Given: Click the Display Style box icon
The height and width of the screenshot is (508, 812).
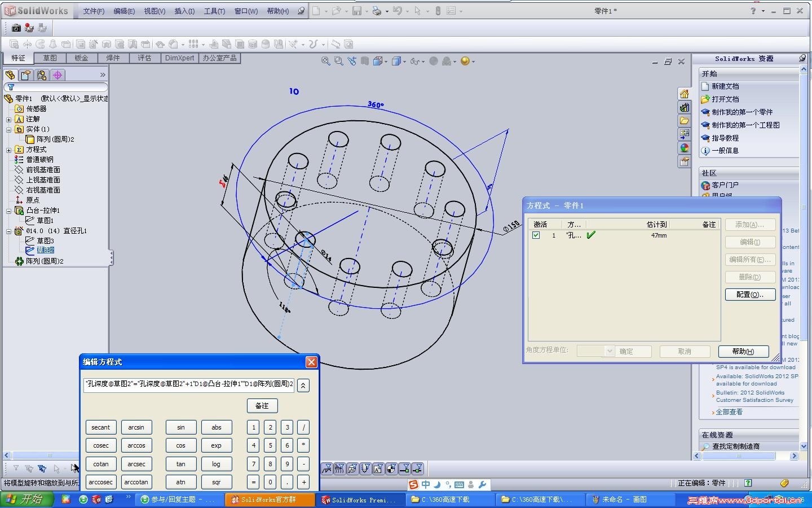Looking at the screenshot, I should (x=396, y=61).
